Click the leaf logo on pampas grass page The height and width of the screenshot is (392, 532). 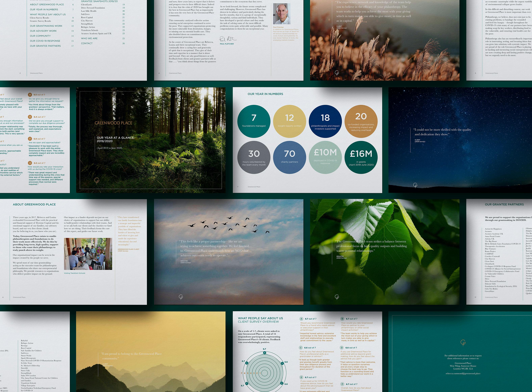337,73
